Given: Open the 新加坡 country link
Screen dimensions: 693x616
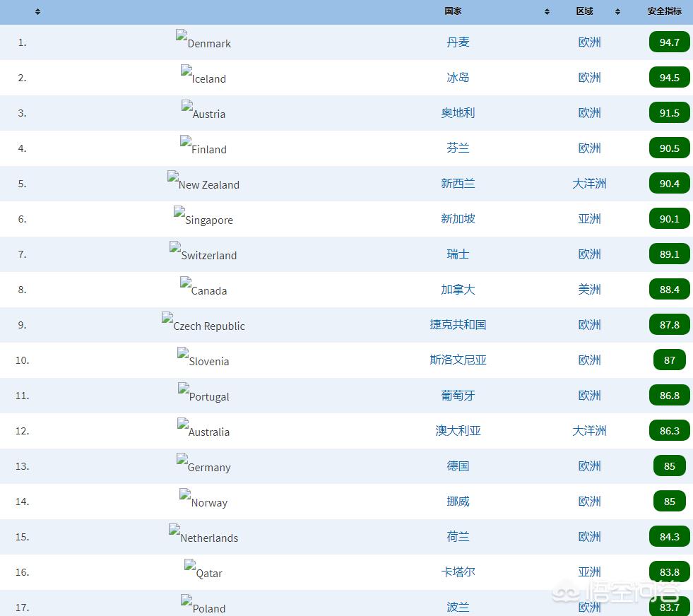Looking at the screenshot, I should pos(458,219).
